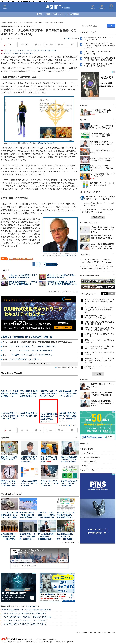Screen dimensions: 116x644
Task: Click 次のページへ next page button
Action: 52,264
